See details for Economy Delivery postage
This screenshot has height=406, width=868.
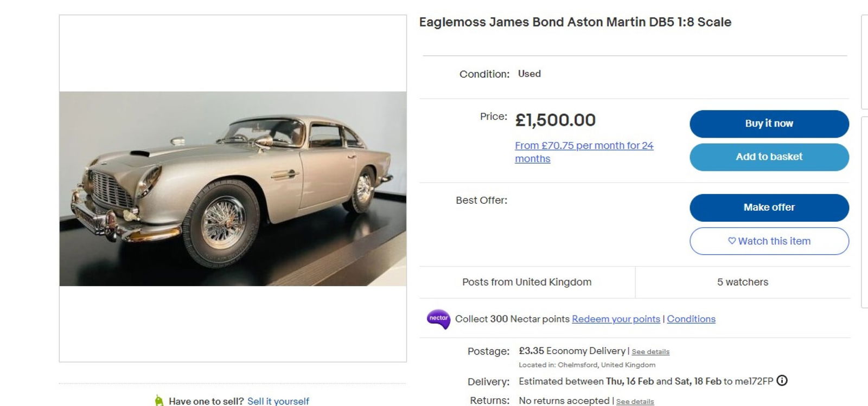(x=650, y=351)
